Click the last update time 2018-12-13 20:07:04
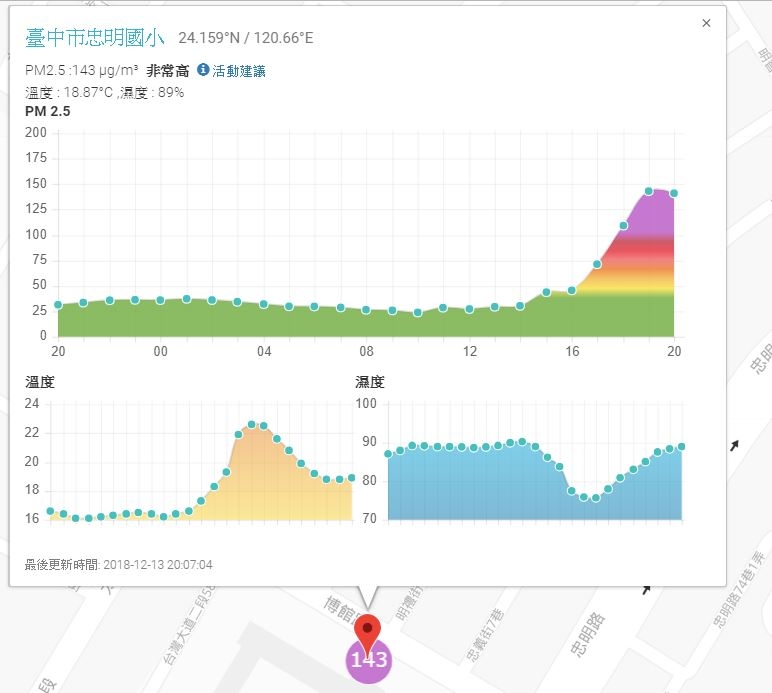Image resolution: width=772 pixels, height=693 pixels. coord(158,565)
